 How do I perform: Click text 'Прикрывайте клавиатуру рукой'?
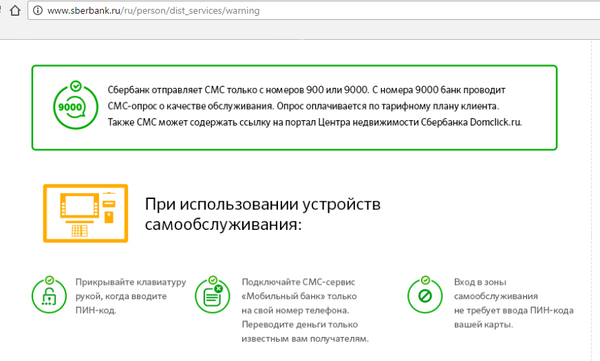[130, 289]
